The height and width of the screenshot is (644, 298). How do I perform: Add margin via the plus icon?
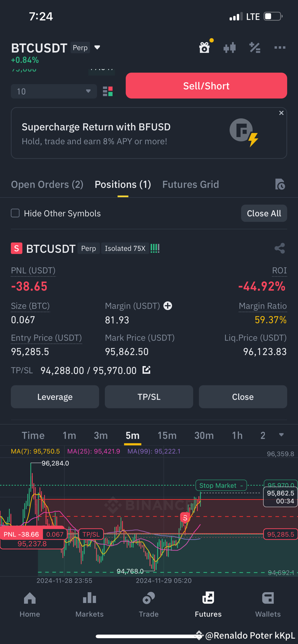tap(168, 306)
